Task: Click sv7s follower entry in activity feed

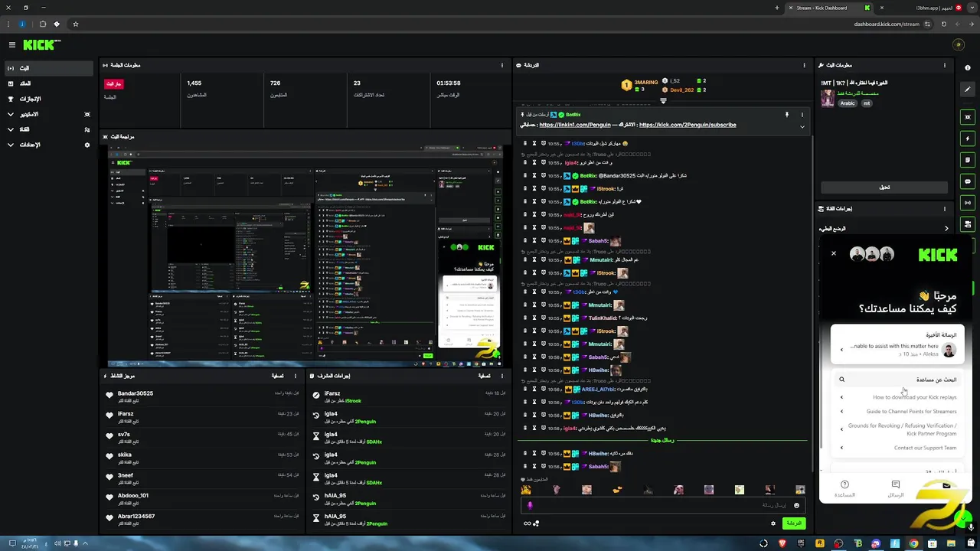Action: pyautogui.click(x=203, y=437)
